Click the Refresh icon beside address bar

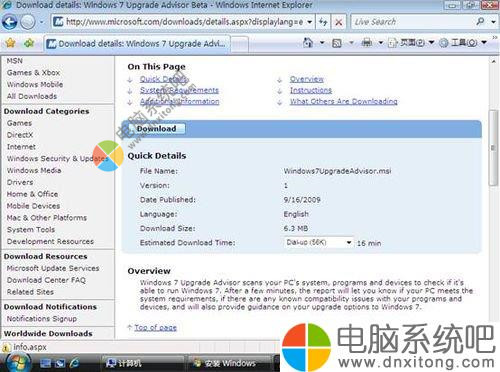point(323,22)
